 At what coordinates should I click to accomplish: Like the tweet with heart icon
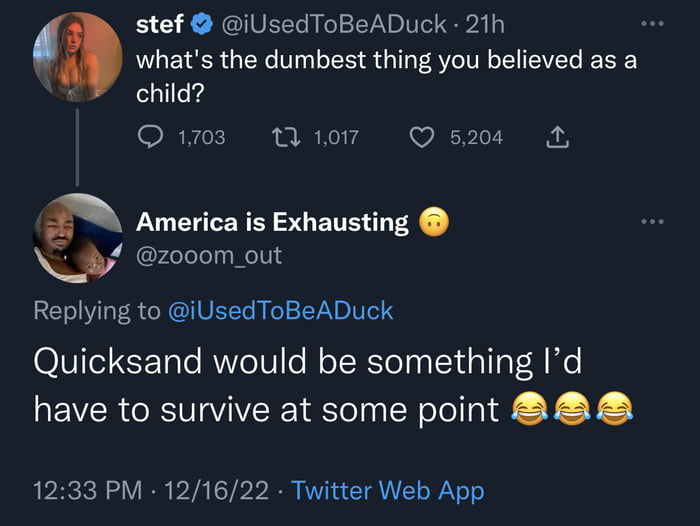tap(422, 137)
